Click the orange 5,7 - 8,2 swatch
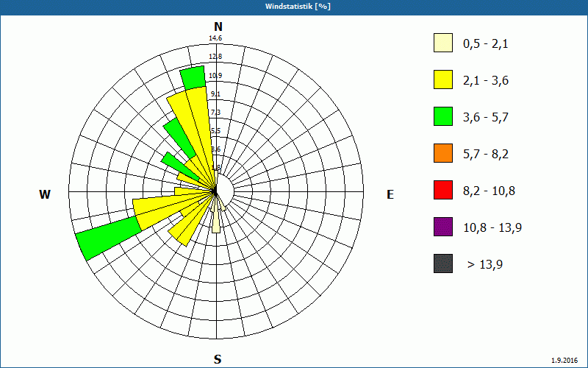Viewport: 588px width, 368px height. click(x=443, y=153)
